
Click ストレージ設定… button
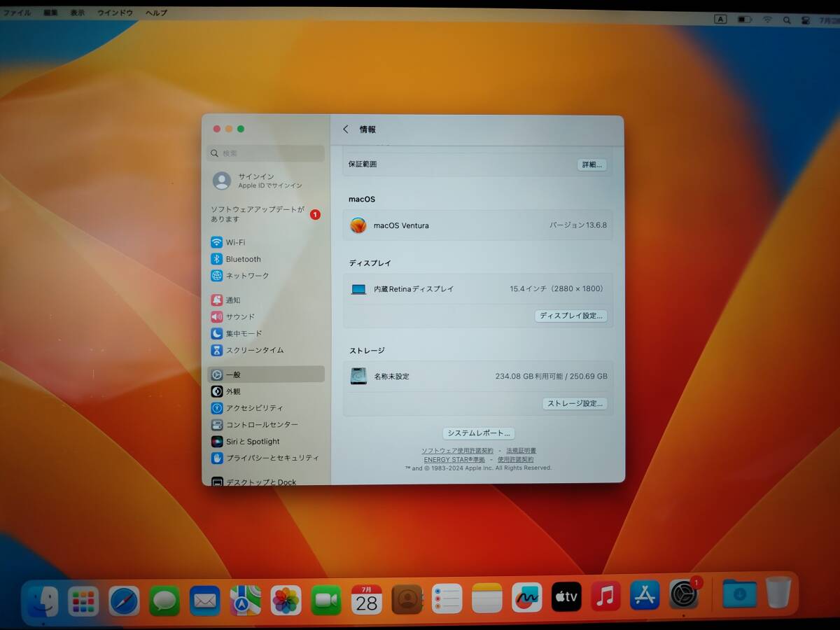(x=575, y=403)
